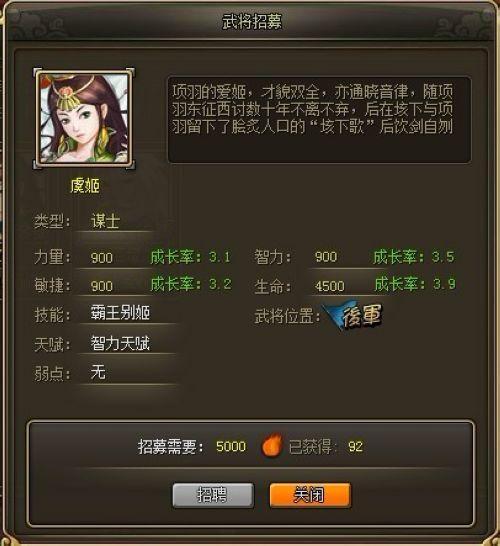Click the 力量 900 value
The width and height of the screenshot is (500, 546).
[102, 258]
